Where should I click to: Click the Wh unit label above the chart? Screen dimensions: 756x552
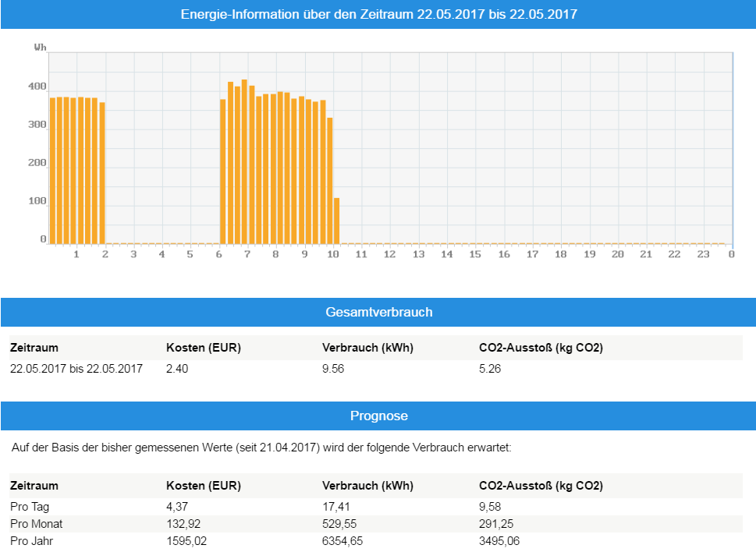click(x=40, y=48)
